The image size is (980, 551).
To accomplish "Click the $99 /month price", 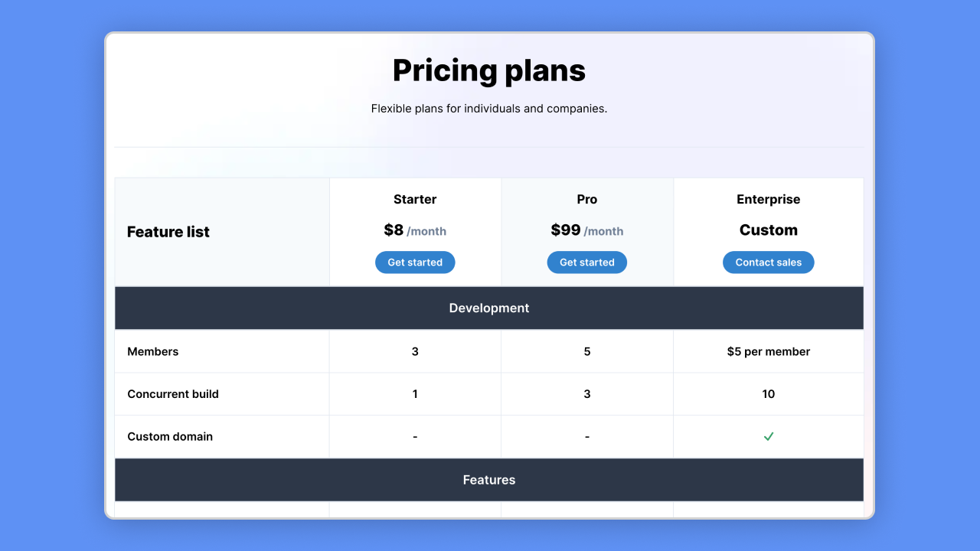I will 587,230.
